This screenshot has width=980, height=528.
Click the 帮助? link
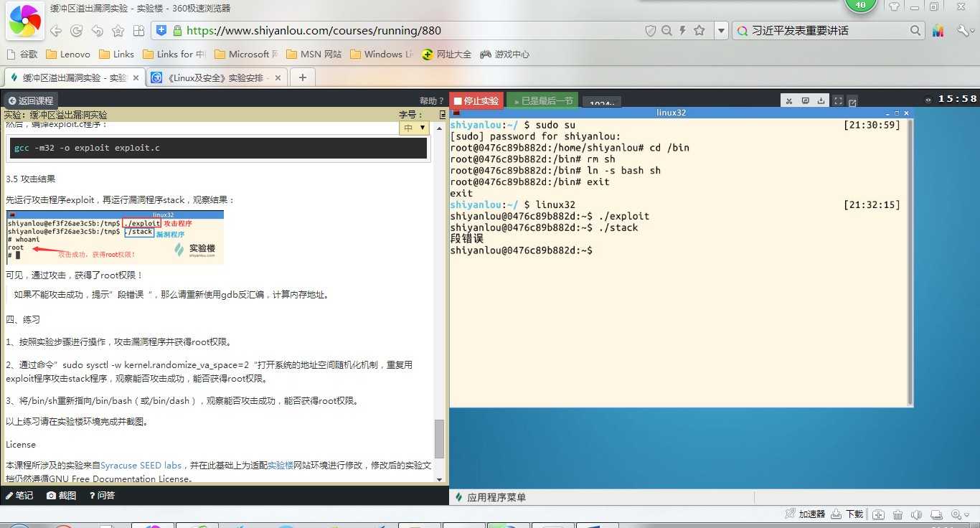(x=432, y=100)
